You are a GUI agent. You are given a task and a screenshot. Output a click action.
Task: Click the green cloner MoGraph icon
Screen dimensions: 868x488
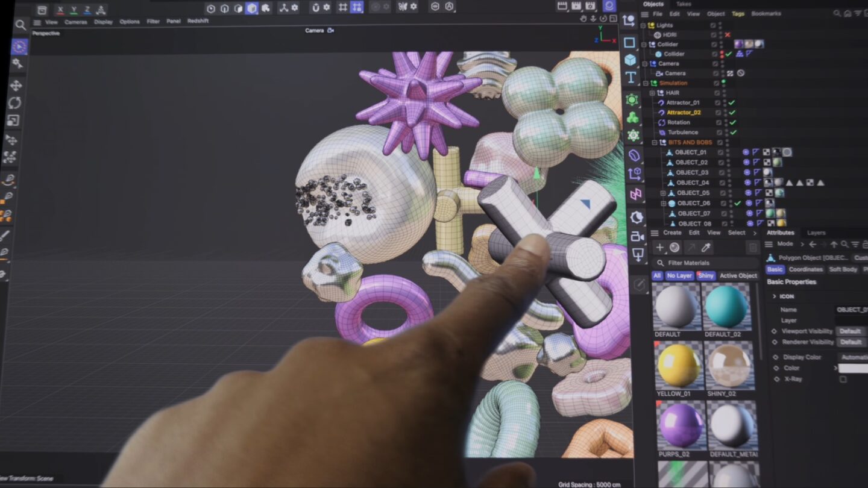pos(632,117)
